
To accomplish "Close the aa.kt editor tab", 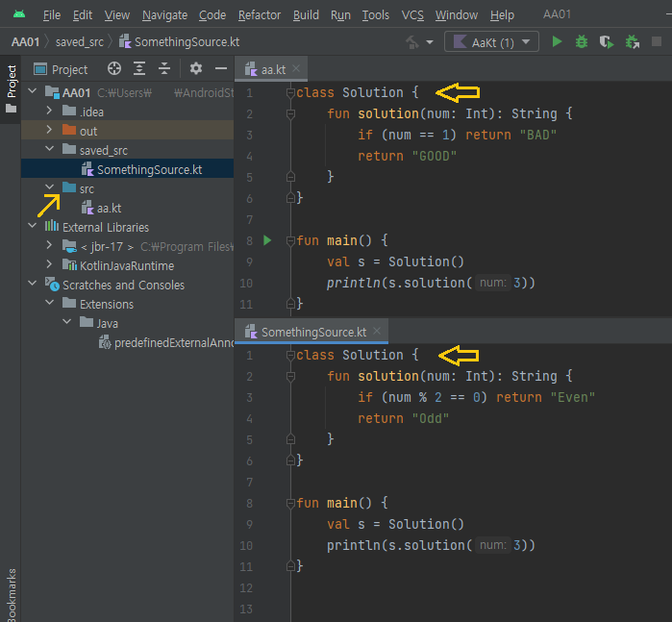I will tap(296, 68).
